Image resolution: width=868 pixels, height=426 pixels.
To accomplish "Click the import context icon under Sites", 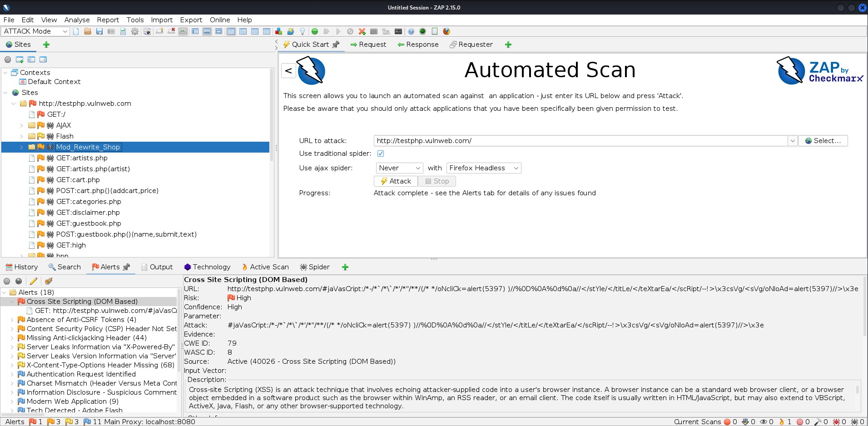I will (x=31, y=59).
